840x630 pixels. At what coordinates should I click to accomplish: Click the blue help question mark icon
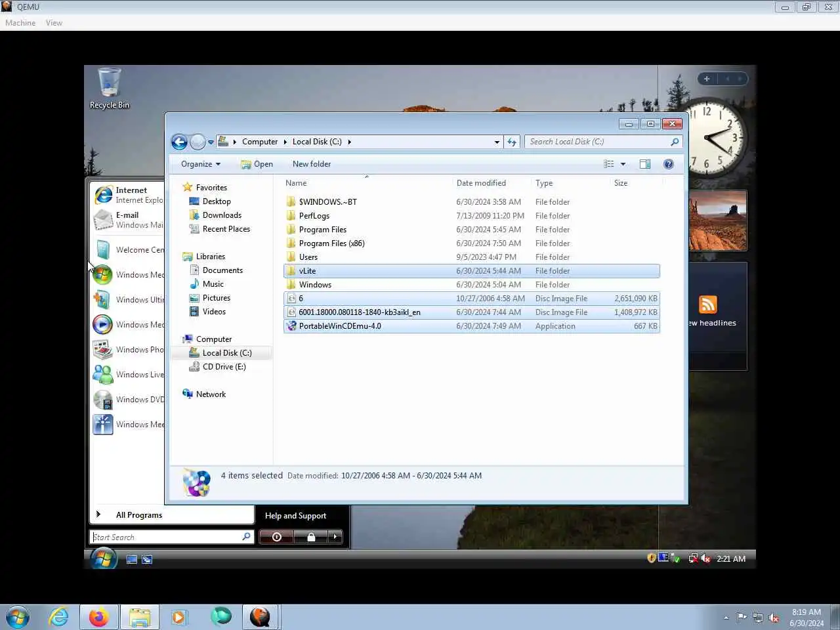[x=669, y=164]
